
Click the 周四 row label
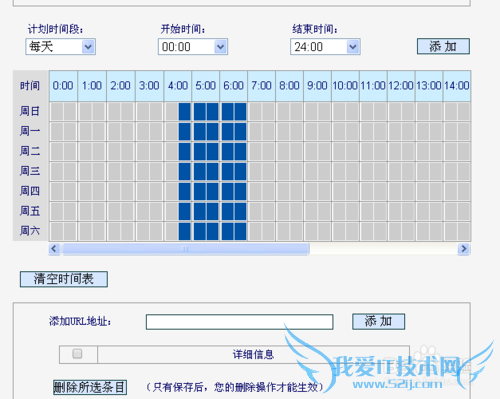(x=30, y=191)
